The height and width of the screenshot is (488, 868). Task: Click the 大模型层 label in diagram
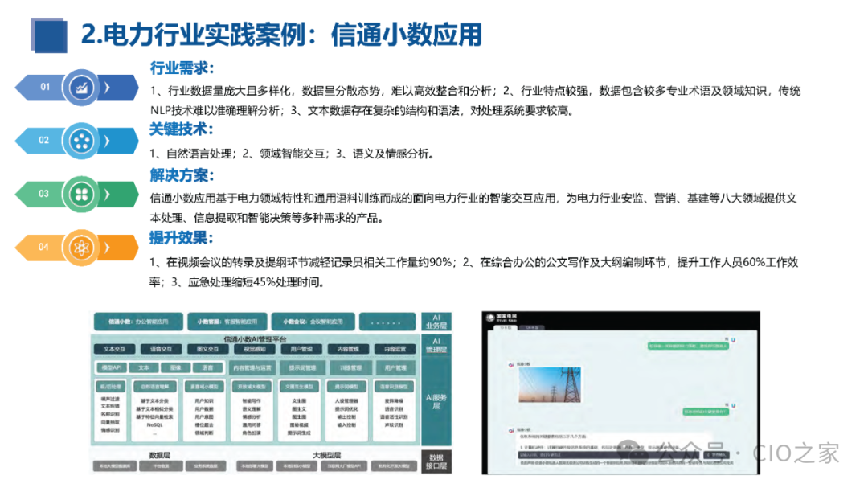click(x=326, y=455)
